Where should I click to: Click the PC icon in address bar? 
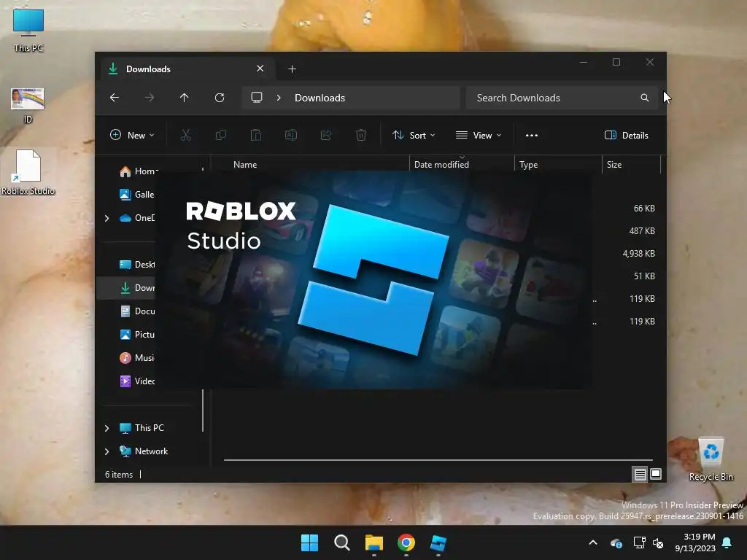pyautogui.click(x=257, y=98)
